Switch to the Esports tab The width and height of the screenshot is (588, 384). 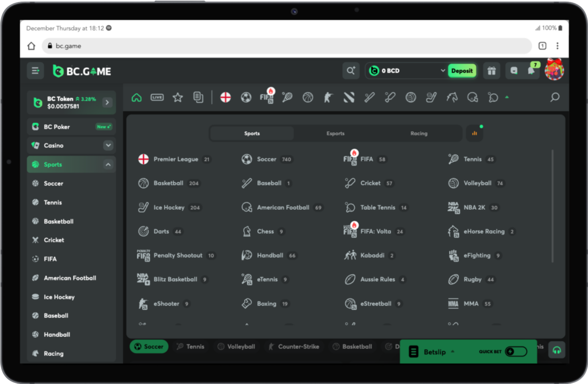point(335,133)
